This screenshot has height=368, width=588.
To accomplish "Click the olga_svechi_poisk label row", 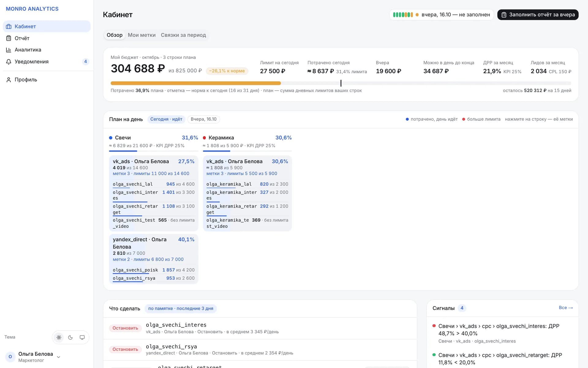I will point(154,270).
